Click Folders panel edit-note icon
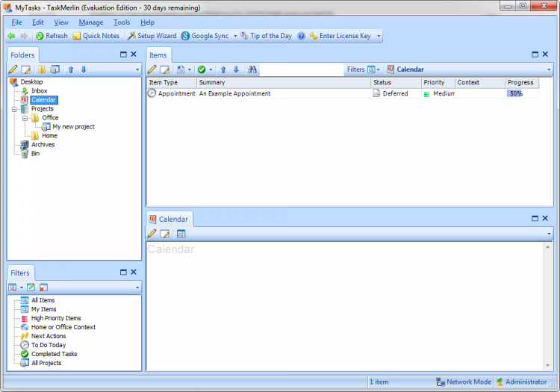 pyautogui.click(x=25, y=69)
